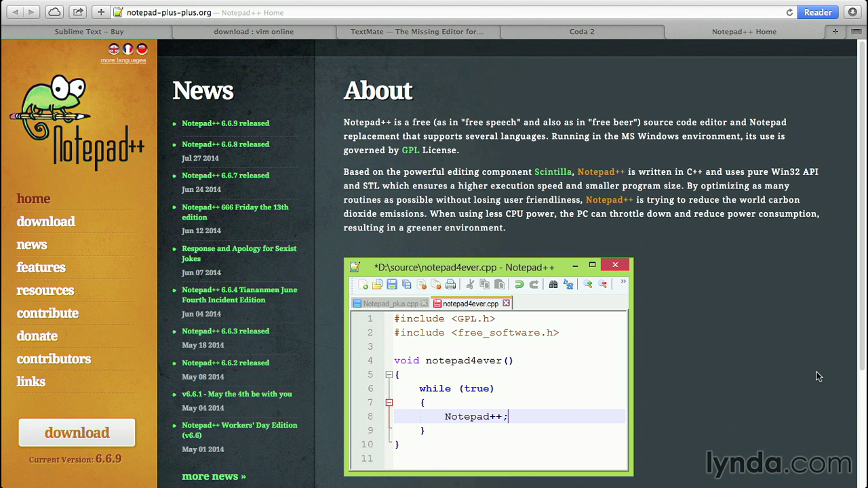The width and height of the screenshot is (868, 488).
Task: Toggle the Reader view button
Action: click(818, 12)
